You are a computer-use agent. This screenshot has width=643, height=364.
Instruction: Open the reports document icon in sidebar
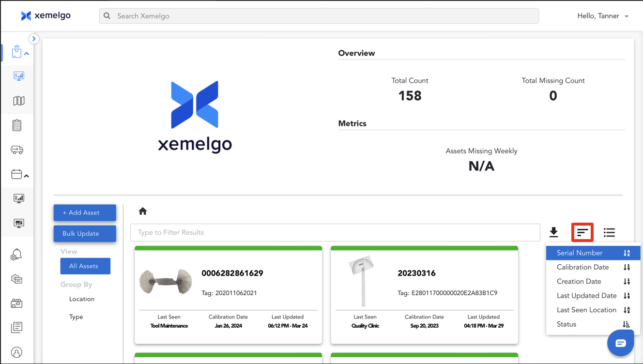[17, 328]
